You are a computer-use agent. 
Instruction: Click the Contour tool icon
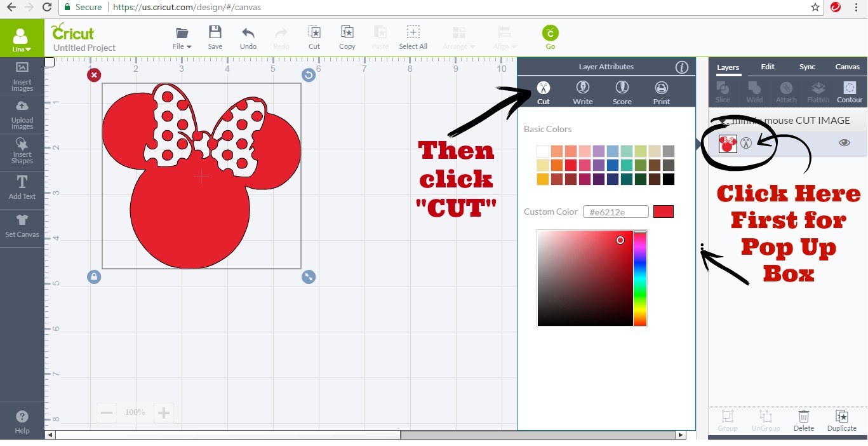pyautogui.click(x=850, y=92)
